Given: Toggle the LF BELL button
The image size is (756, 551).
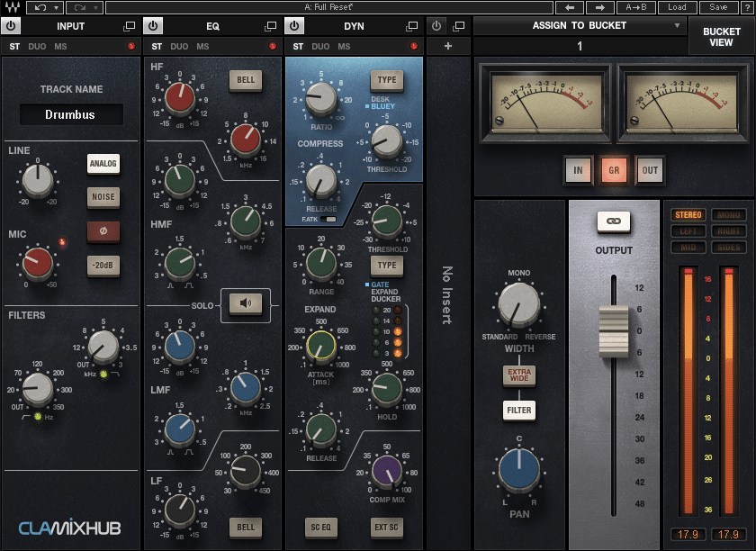Looking at the screenshot, I should 246,528.
